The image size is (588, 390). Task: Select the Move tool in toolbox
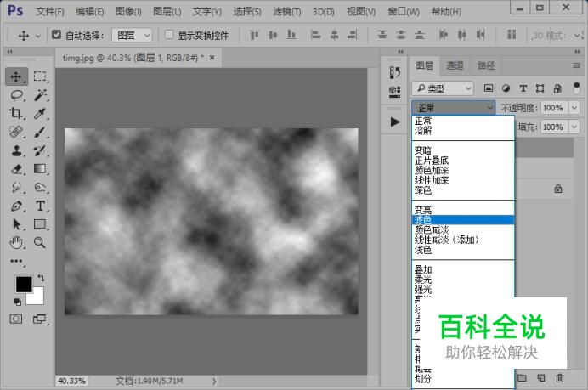[x=16, y=76]
